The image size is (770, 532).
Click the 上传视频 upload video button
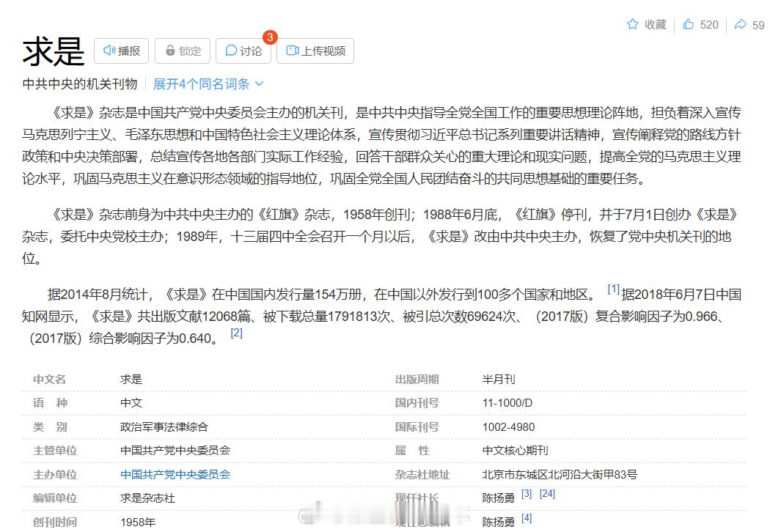coord(315,51)
